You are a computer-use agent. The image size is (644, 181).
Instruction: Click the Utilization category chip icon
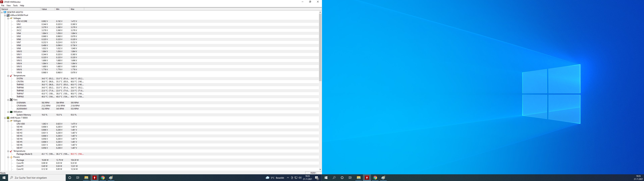point(11,112)
